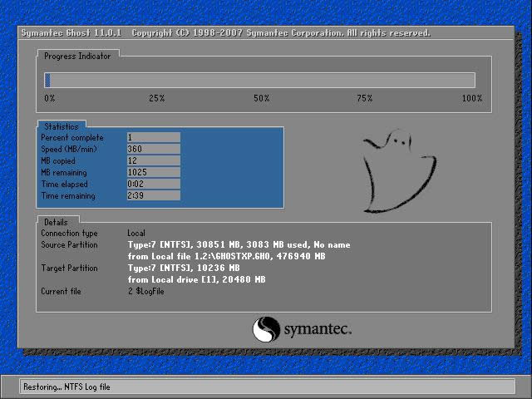
Task: Click the 50% progress scale marker
Action: [x=262, y=99]
